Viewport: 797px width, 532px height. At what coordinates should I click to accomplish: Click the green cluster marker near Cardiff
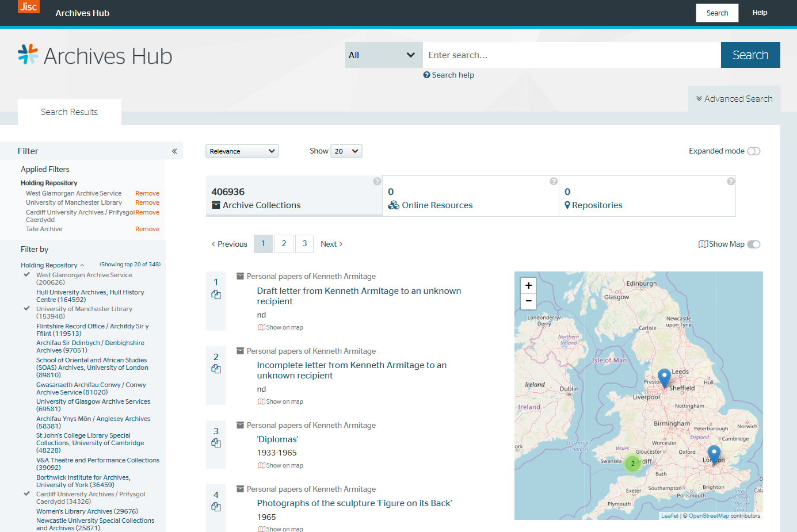pos(633,463)
